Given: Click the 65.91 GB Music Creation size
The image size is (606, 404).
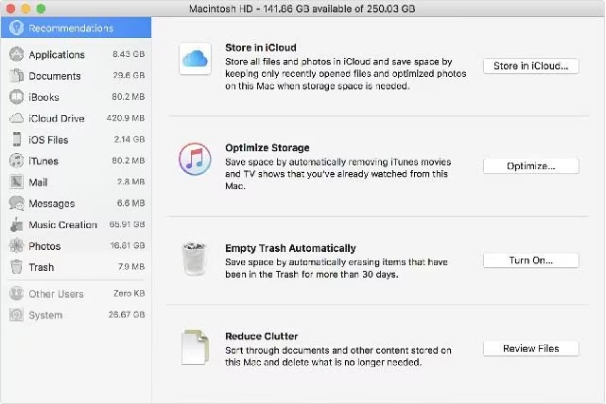Looking at the screenshot, I should (127, 224).
